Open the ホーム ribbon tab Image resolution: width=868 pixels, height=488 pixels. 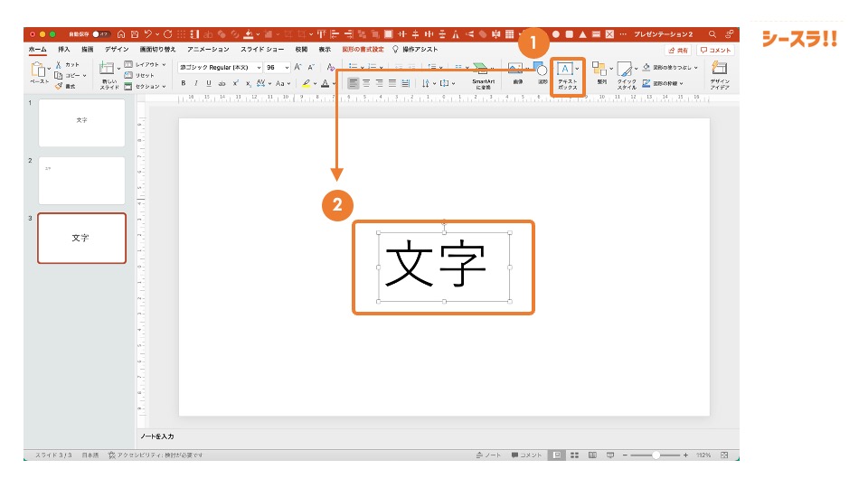coord(38,49)
